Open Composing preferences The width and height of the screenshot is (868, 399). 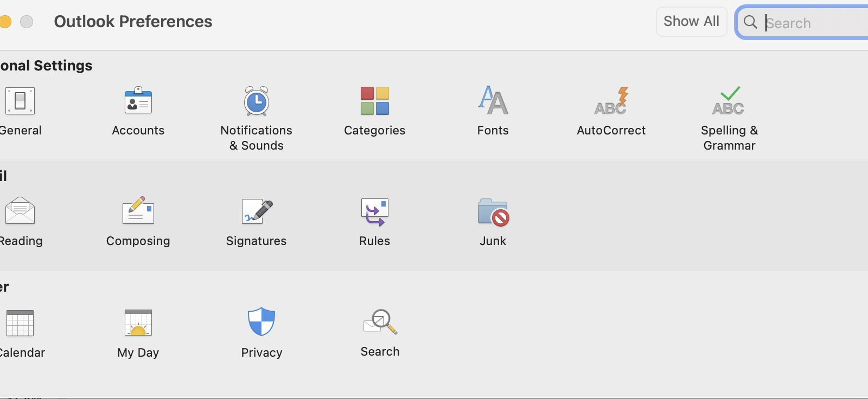[x=138, y=212]
